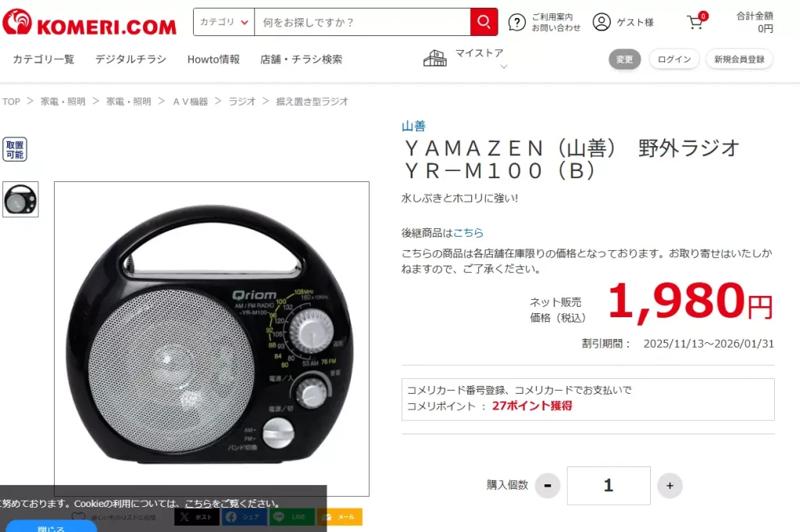
Task: Open デジタルチラシ menu item
Action: (x=130, y=59)
